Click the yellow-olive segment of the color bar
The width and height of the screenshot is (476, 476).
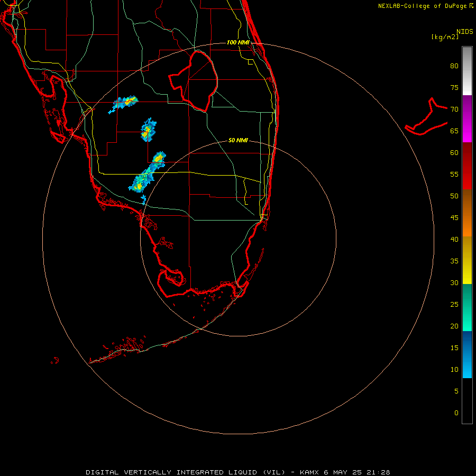pyautogui.click(x=467, y=260)
